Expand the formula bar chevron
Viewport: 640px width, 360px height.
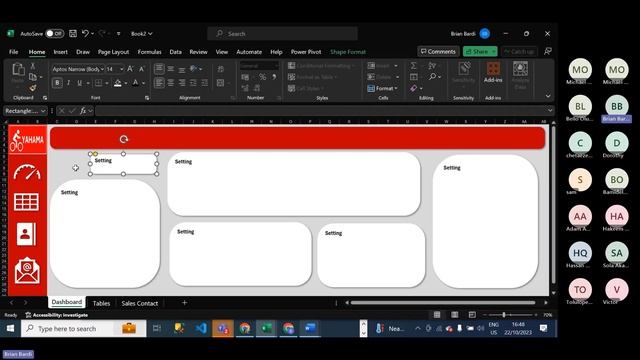tap(550, 111)
